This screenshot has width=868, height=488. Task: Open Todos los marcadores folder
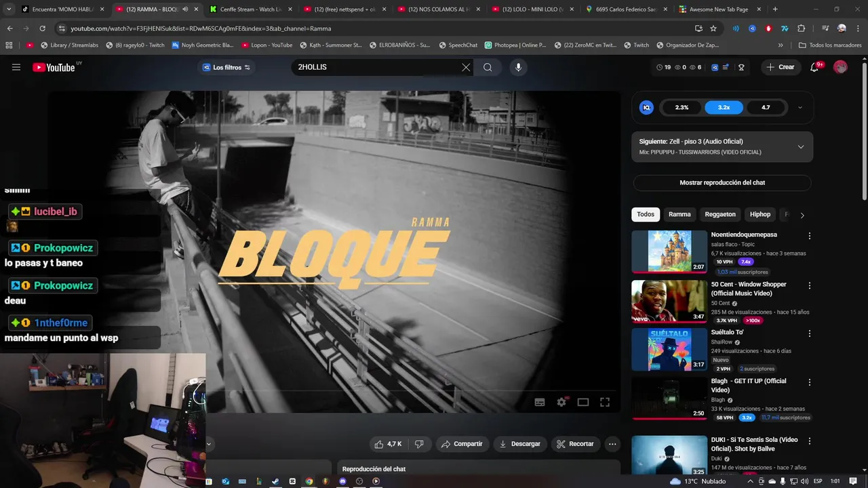click(x=830, y=45)
